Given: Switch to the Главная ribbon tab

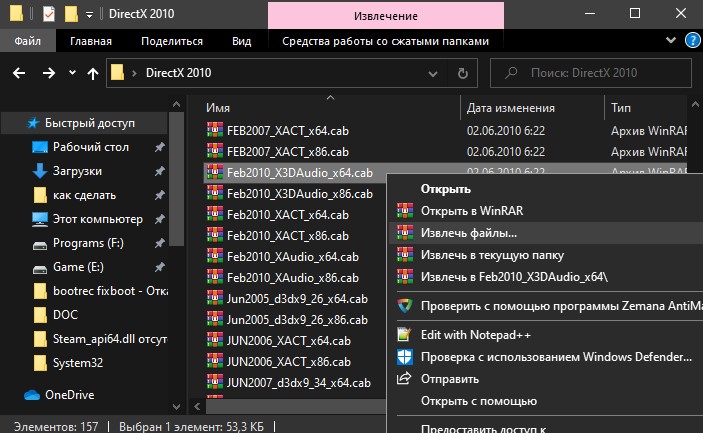Looking at the screenshot, I should pos(91,41).
